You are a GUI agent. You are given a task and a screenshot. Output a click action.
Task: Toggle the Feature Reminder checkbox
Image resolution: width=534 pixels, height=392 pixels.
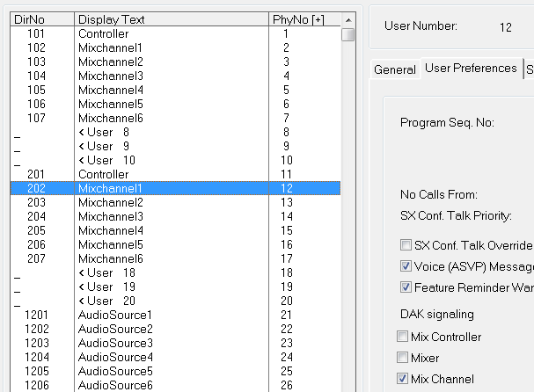point(406,287)
